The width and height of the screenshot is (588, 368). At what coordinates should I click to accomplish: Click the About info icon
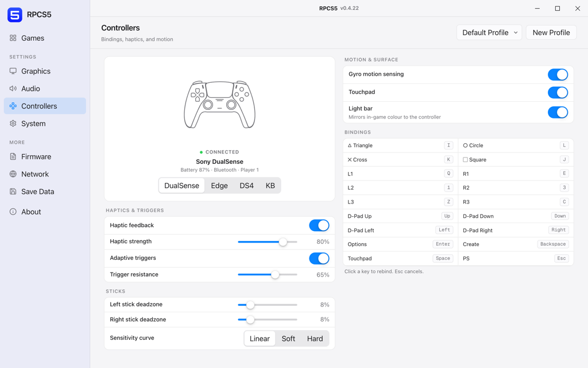13,212
